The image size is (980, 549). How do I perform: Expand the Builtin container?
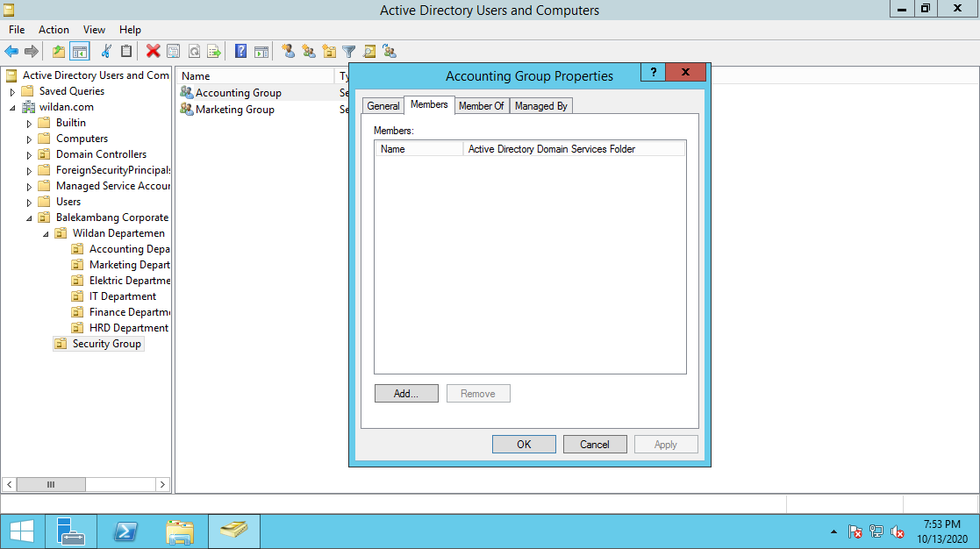[29, 122]
